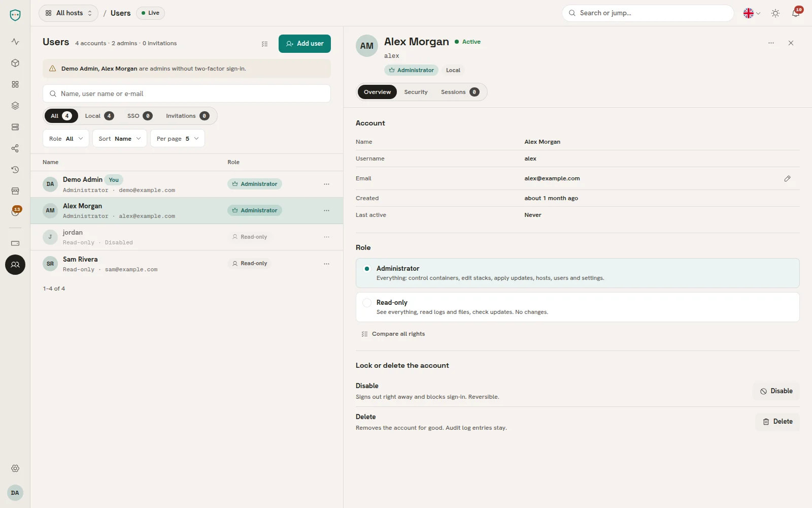Open row actions menu for Sam Rivera
The height and width of the screenshot is (508, 812).
[326, 264]
